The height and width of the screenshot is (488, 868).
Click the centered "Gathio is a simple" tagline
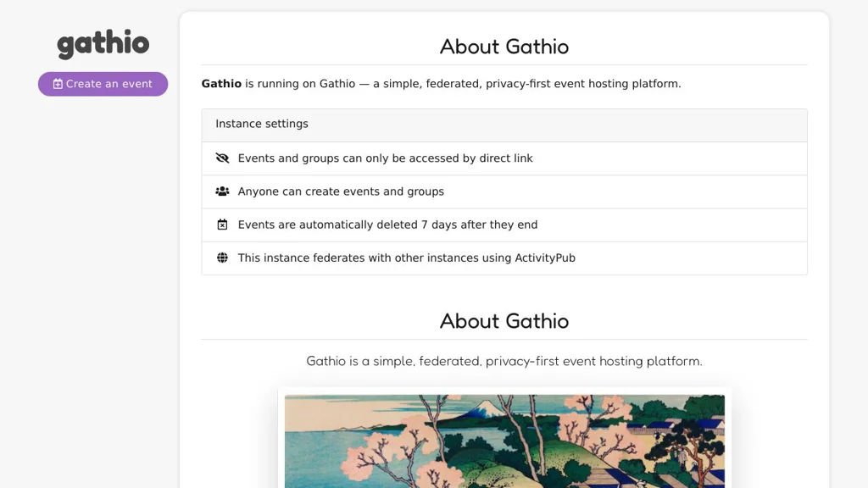tap(504, 361)
